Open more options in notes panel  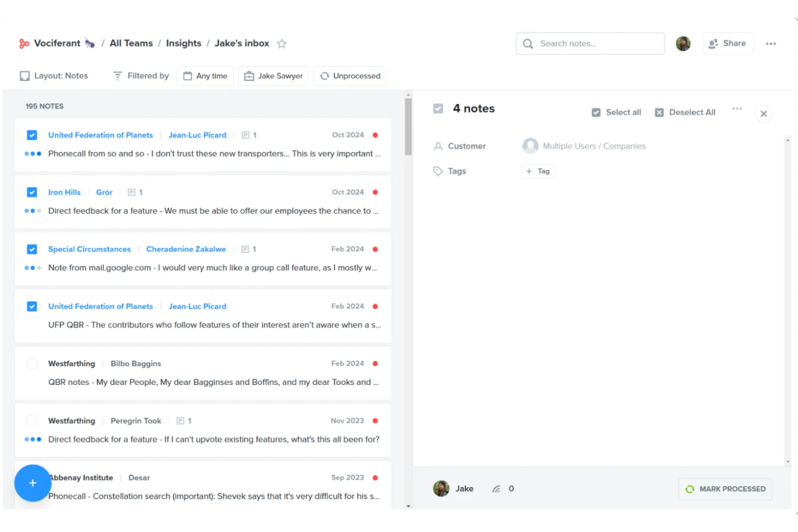[x=737, y=109]
